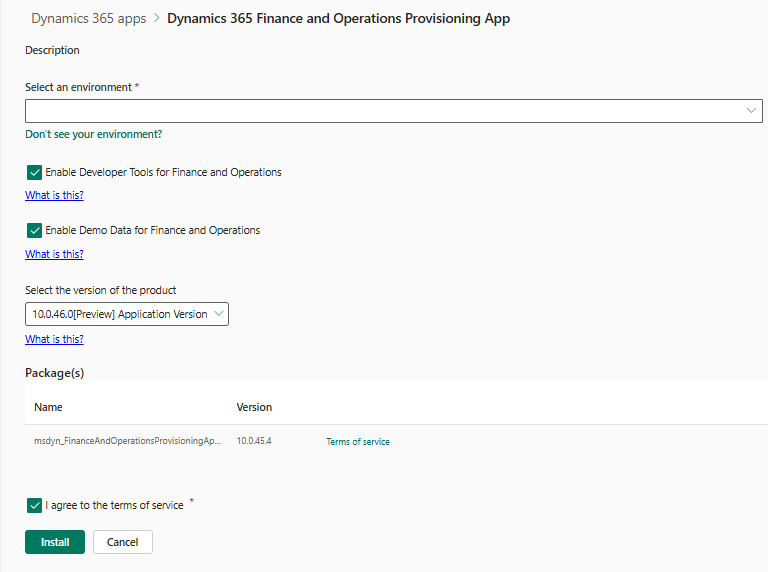Uncheck Enable Developer Tools for Finance and Operations
The width and height of the screenshot is (768, 572).
click(34, 172)
